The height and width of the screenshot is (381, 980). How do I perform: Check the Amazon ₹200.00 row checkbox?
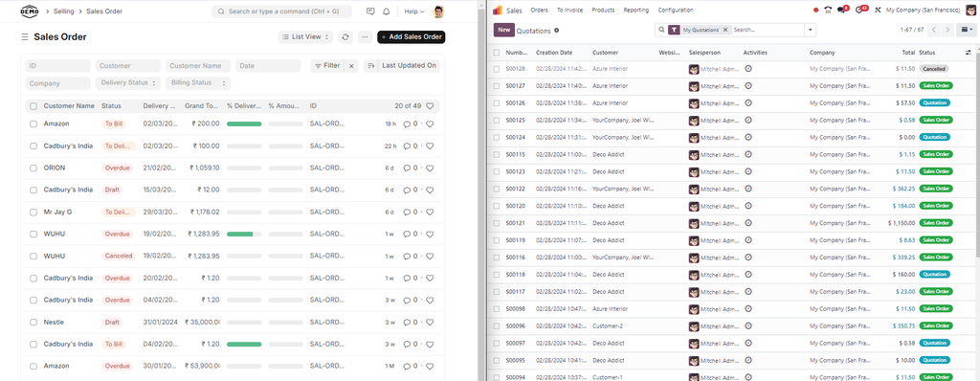[33, 123]
